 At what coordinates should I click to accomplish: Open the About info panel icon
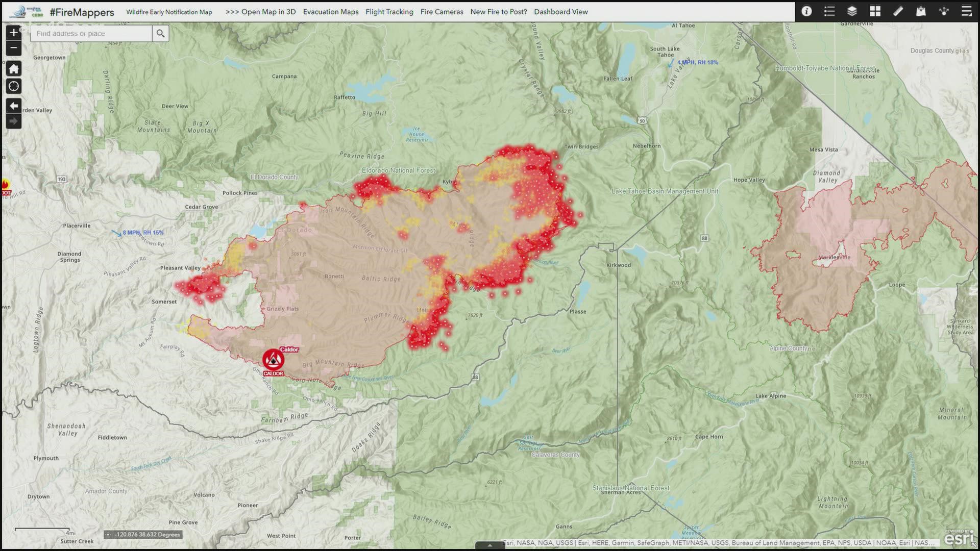click(806, 11)
